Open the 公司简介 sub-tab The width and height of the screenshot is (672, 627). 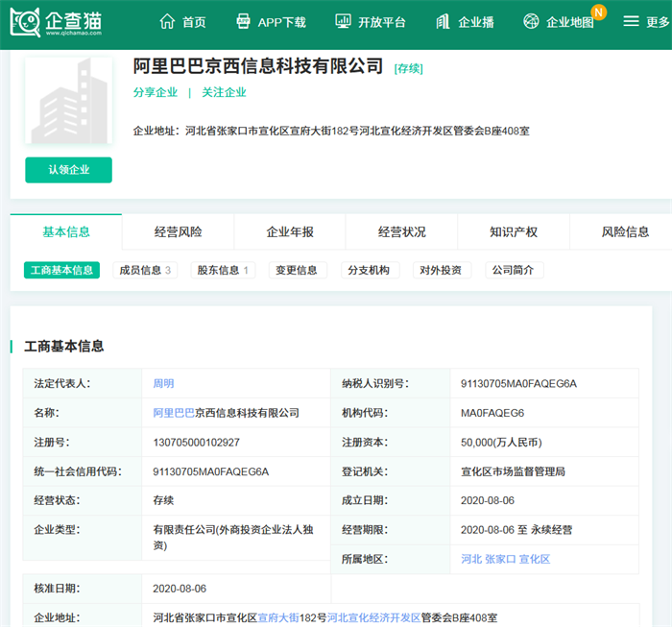pyautogui.click(x=513, y=270)
